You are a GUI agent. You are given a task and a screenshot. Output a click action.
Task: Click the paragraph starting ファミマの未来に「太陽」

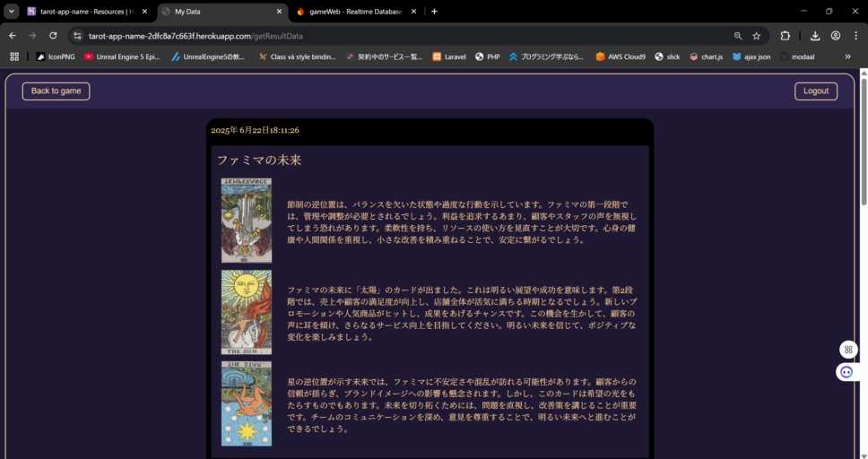click(462, 314)
